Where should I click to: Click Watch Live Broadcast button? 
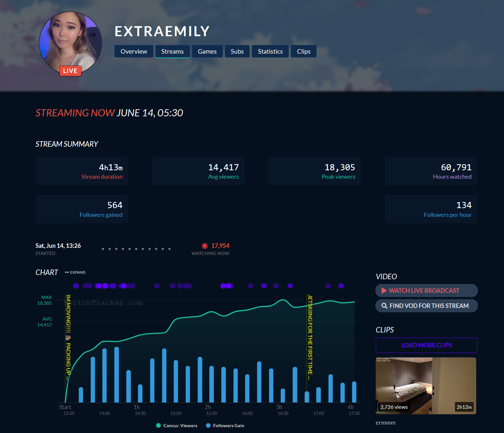[426, 290]
